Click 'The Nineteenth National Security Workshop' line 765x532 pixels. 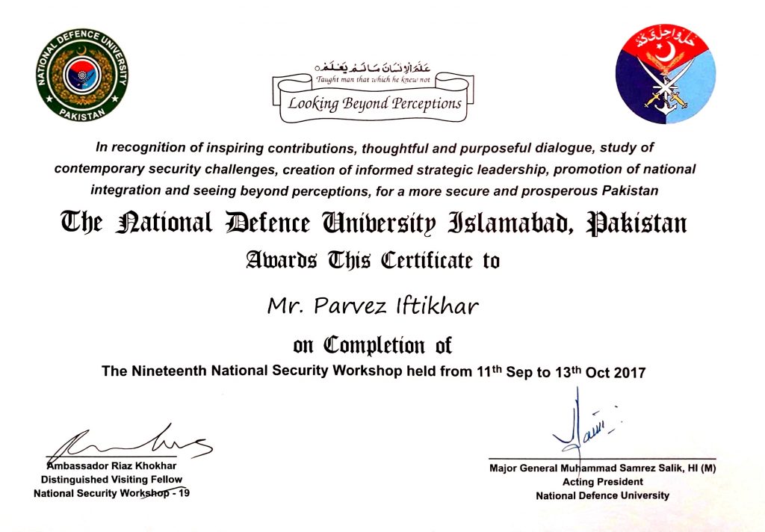tap(374, 371)
